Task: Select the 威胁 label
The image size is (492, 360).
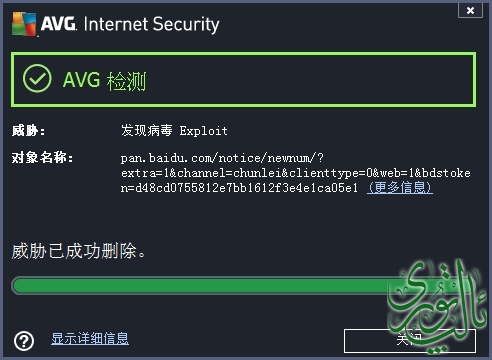Action: tap(28, 130)
